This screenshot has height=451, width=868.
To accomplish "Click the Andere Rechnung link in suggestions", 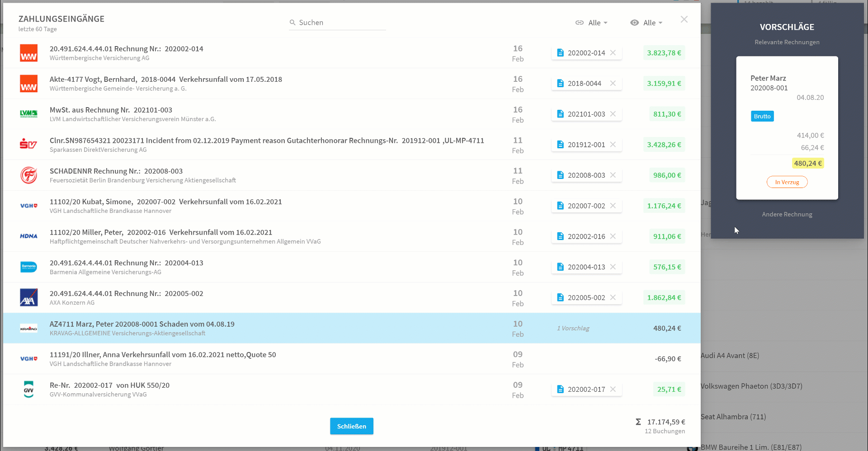I will click(787, 214).
